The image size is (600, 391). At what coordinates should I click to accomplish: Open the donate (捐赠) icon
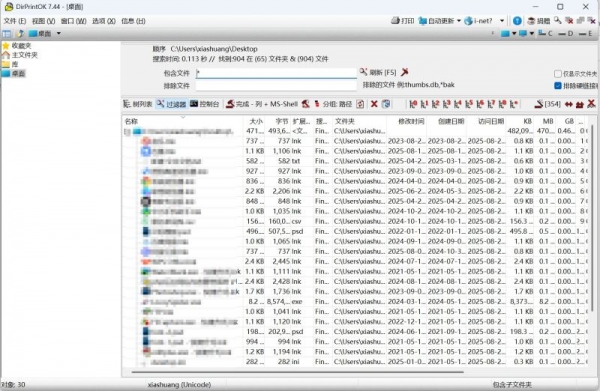[531, 21]
